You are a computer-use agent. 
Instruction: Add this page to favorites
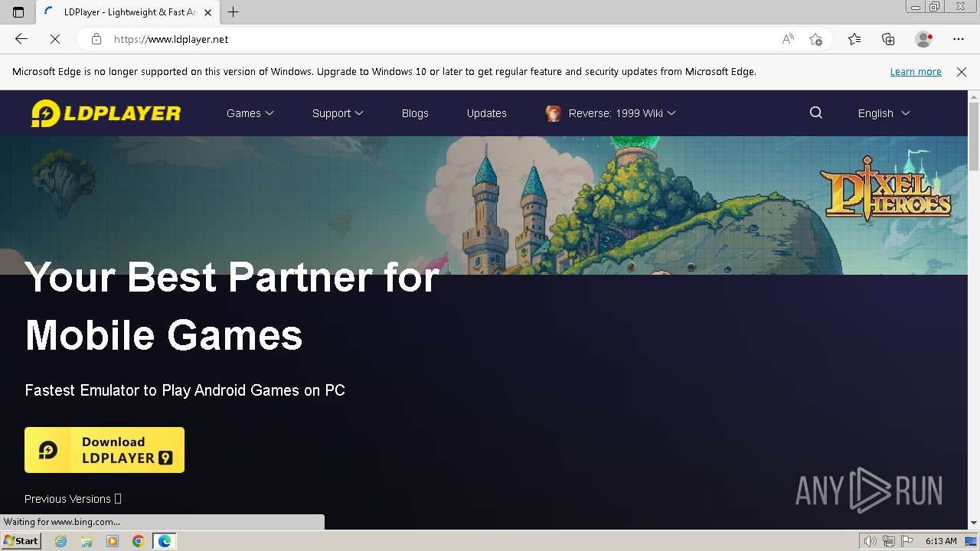tap(815, 39)
